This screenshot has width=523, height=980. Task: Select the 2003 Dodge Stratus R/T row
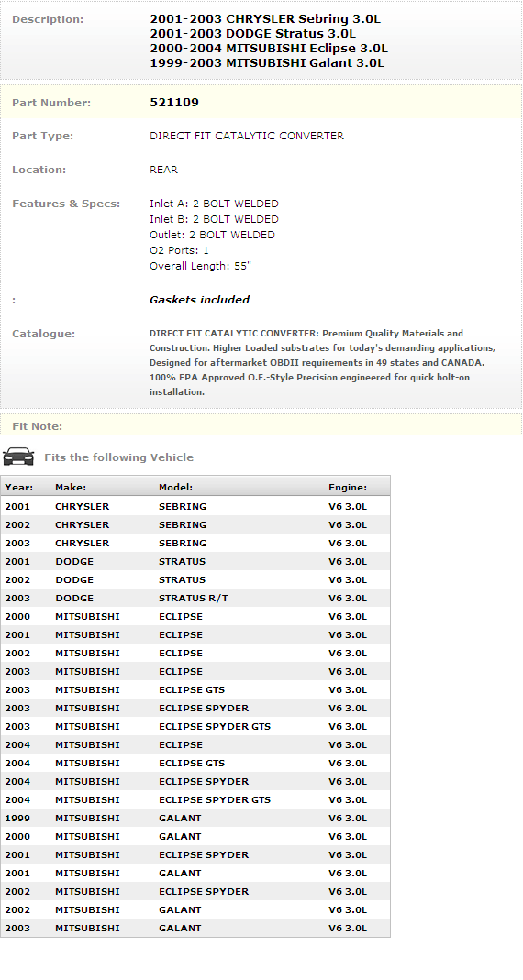pyautogui.click(x=195, y=598)
